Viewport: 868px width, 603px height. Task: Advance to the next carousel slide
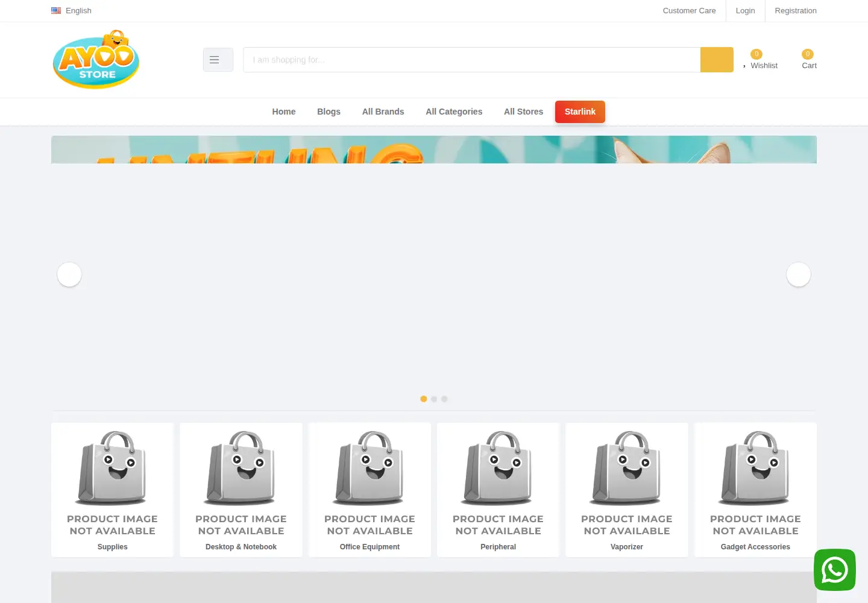tap(799, 274)
